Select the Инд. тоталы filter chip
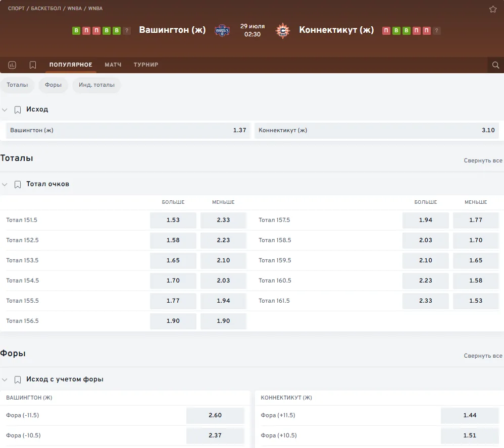 coord(96,85)
